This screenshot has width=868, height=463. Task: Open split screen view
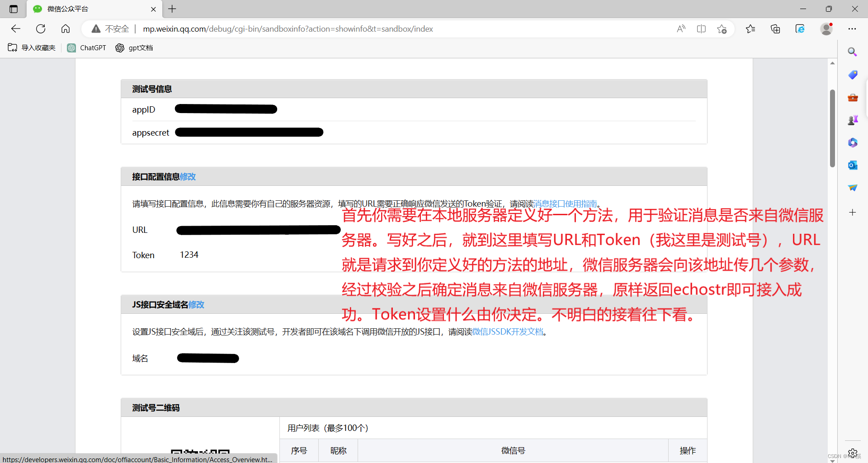coord(701,29)
